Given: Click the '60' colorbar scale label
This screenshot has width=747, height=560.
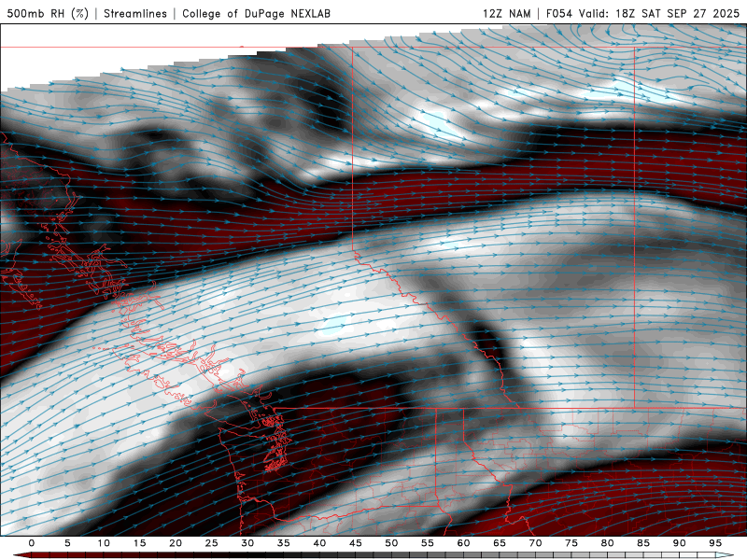Looking at the screenshot, I should (463, 543).
